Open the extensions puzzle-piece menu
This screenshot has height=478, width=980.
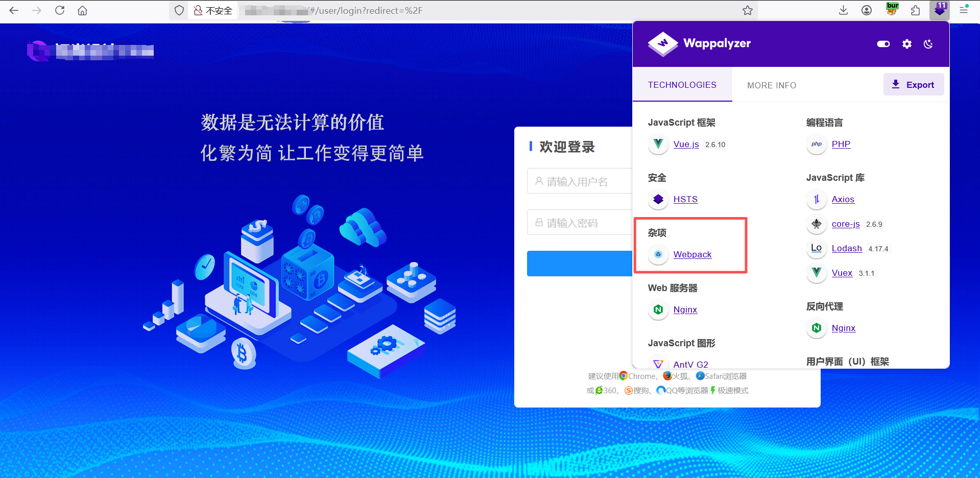915,10
